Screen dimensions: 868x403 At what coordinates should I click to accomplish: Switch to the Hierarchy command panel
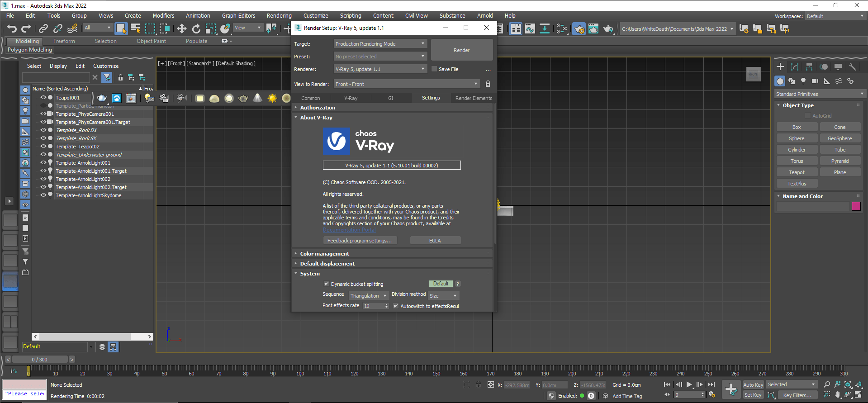pos(809,67)
